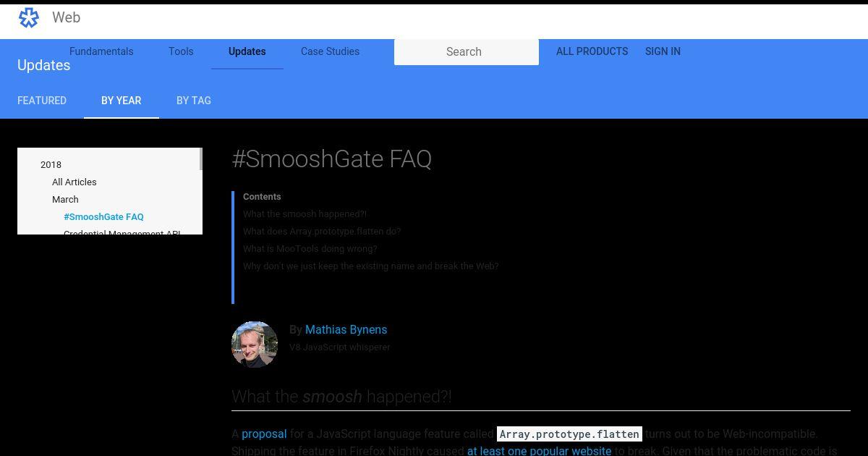Image resolution: width=868 pixels, height=456 pixels.
Task: Select the BY TAG tab
Action: click(x=194, y=101)
